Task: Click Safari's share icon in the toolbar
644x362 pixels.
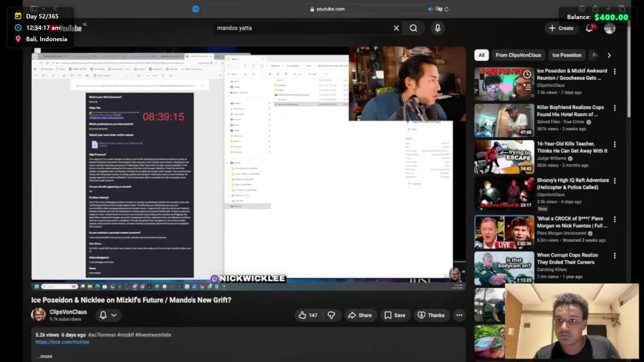Action: 595,9
